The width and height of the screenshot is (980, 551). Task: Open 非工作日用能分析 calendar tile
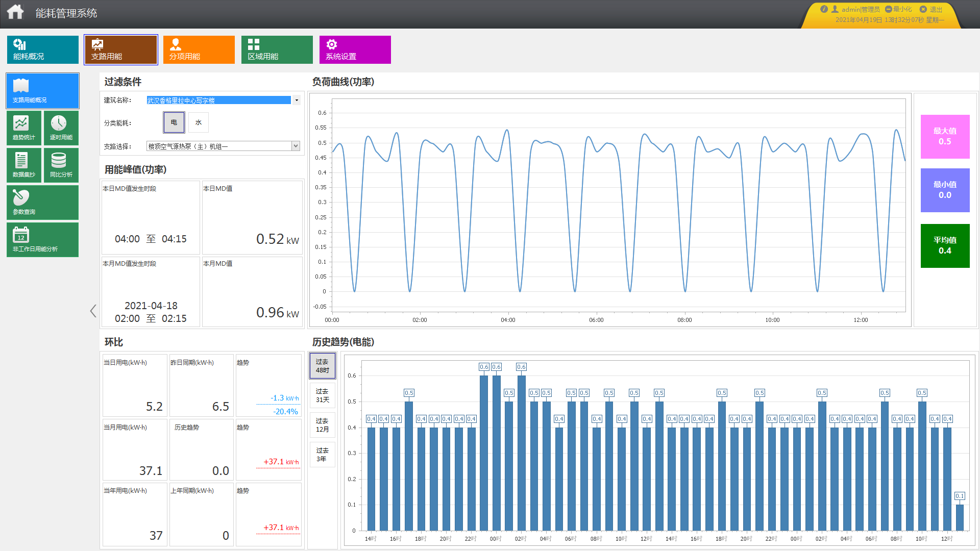coord(42,239)
